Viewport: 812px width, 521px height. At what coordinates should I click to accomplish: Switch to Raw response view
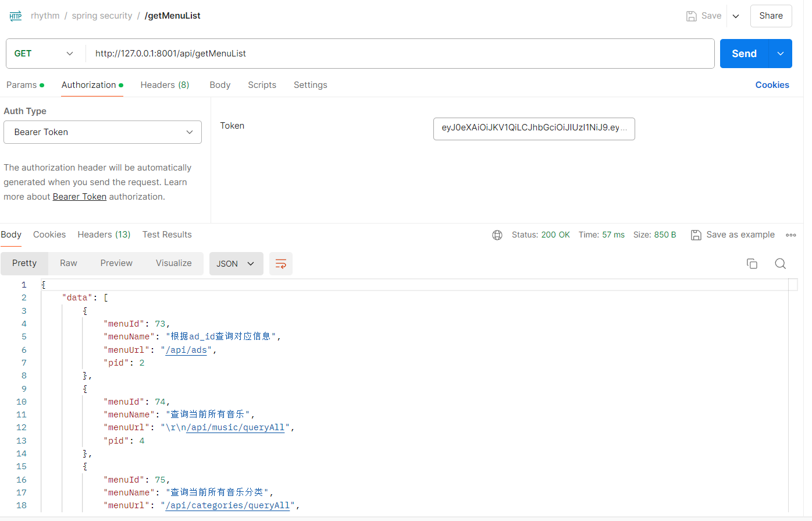click(68, 263)
